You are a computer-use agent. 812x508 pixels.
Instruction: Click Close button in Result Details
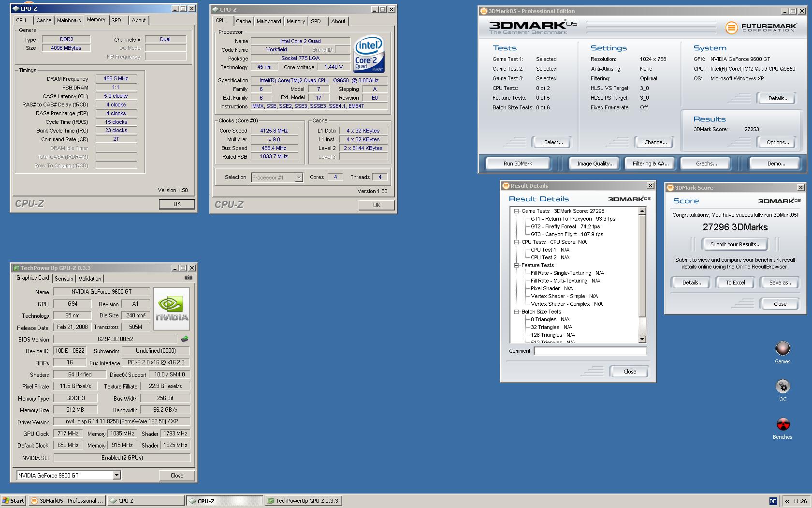click(629, 372)
